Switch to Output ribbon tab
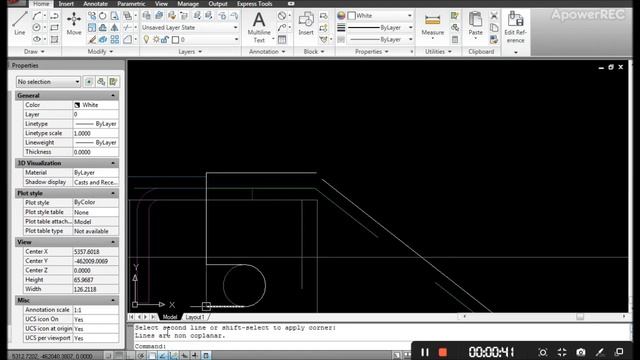This screenshot has width=640, height=360. coord(218,4)
